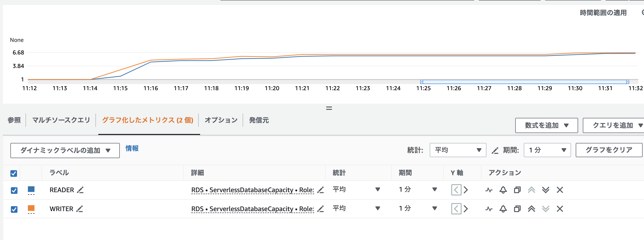This screenshot has height=240, width=644.
Task: Expand the ダイナミックラベルの追加 dropdown
Action: pyautogui.click(x=65, y=150)
